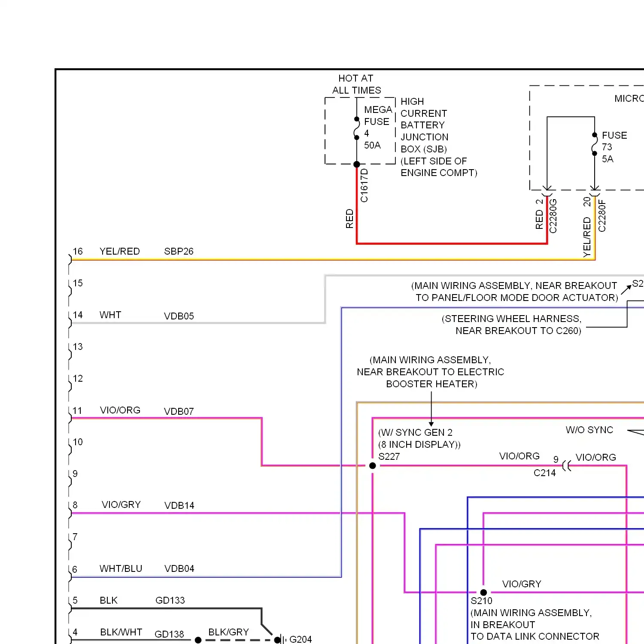Click the ELECTRIC BOOSTER HEATER breakout note
Viewport: 644px width, 644px height.
[431, 372]
